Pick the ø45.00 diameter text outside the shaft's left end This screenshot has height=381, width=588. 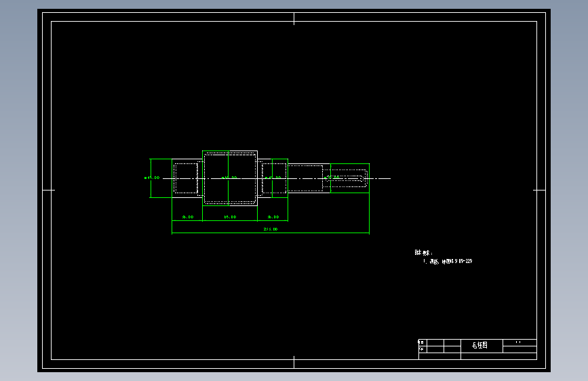(x=152, y=178)
